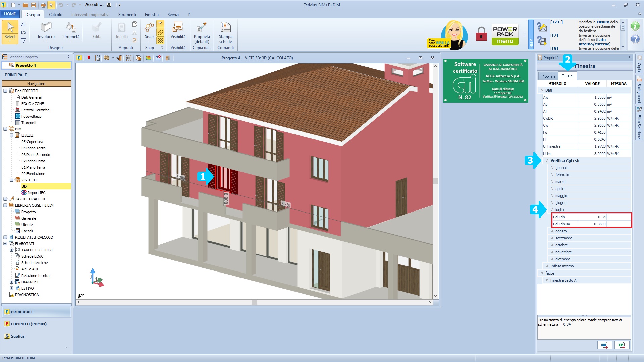Click the Involucro tool icon
Image resolution: width=644 pixels, height=362 pixels.
point(46,27)
